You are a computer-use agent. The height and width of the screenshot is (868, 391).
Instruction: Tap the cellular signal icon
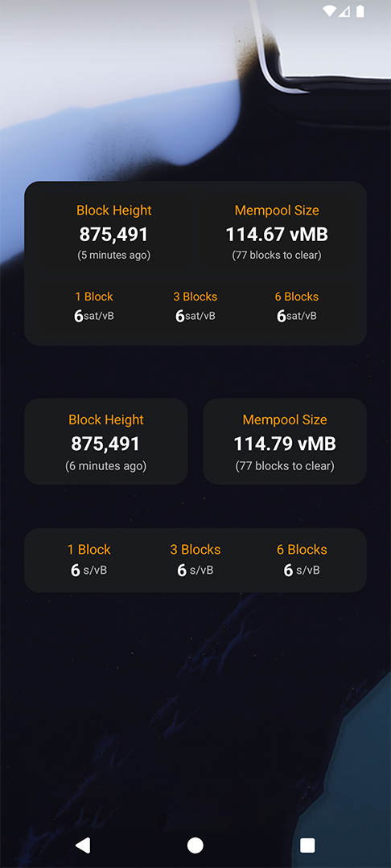(x=344, y=11)
